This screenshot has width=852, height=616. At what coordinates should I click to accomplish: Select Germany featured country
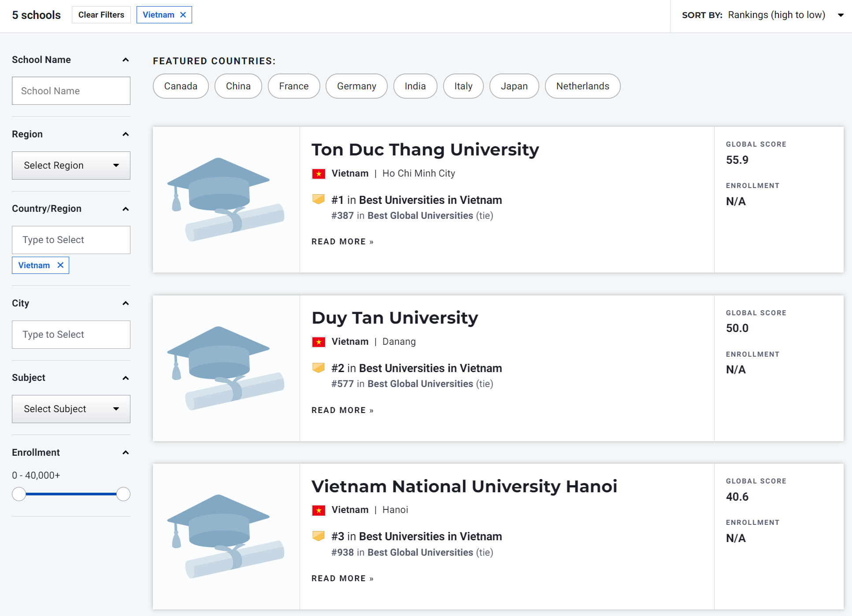coord(356,86)
